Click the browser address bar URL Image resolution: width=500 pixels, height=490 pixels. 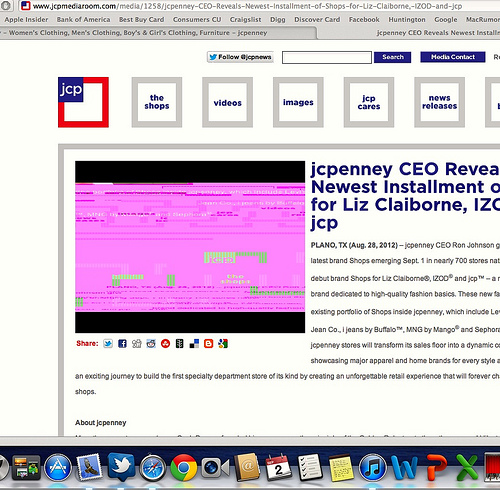click(x=247, y=6)
